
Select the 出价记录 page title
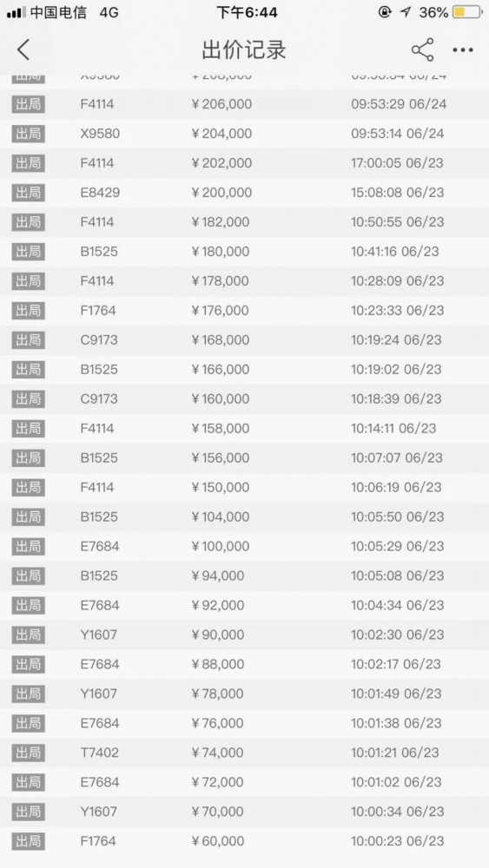pos(244,49)
